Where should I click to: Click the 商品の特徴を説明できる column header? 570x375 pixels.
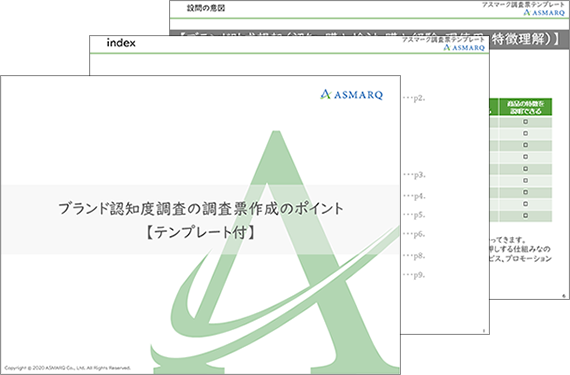[526, 107]
